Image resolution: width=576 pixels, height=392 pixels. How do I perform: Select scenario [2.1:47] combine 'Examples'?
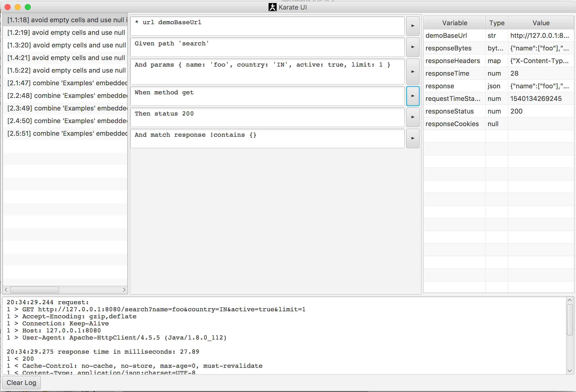click(x=66, y=83)
